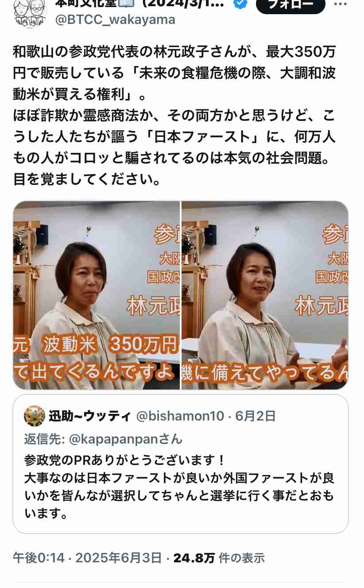364x588 pixels.
Task: Open quoted author 迅助~ウッティ name
Action: click(90, 416)
